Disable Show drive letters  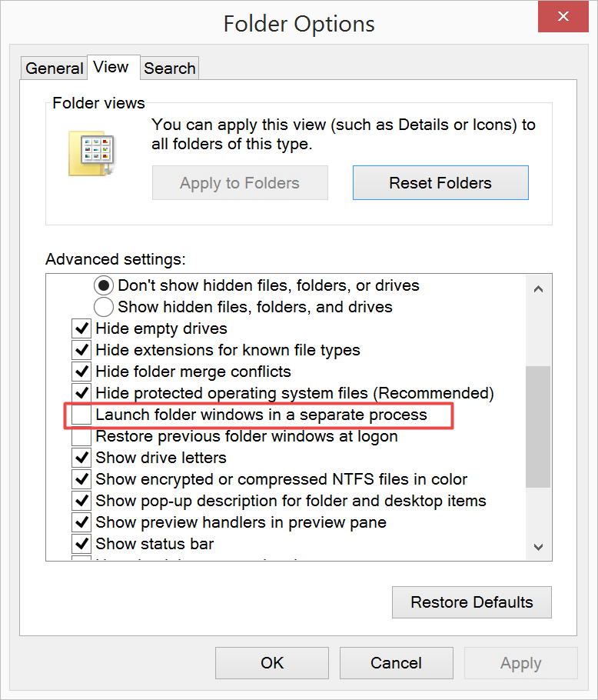(81, 458)
